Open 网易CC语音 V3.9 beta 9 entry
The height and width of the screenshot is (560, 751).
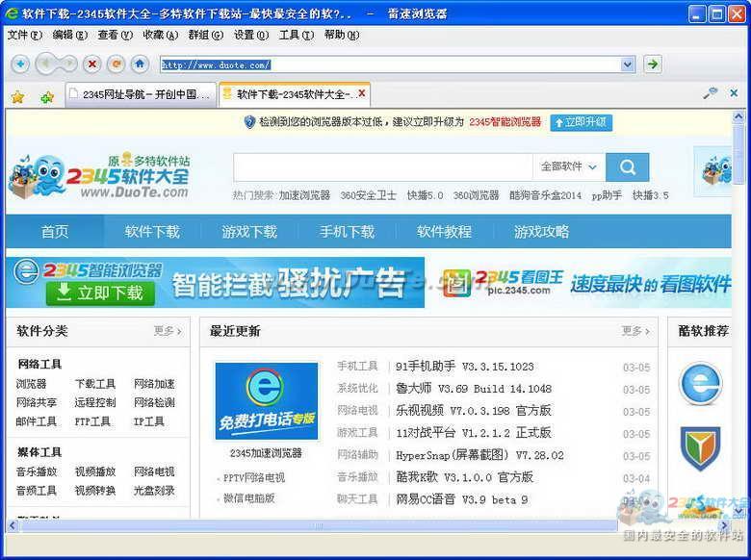point(462,499)
